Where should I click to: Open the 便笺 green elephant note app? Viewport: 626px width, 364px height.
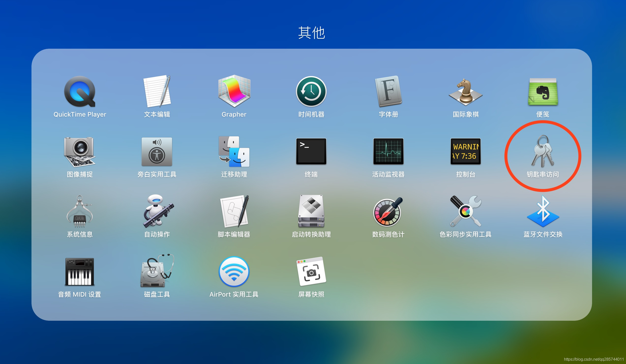(543, 91)
